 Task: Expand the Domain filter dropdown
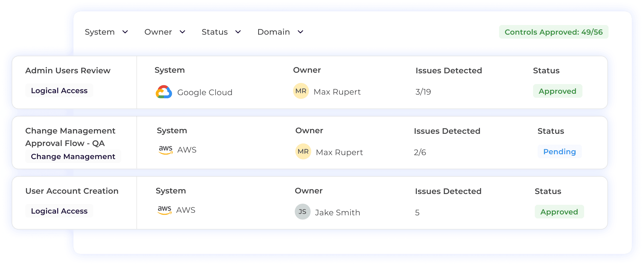coord(281,32)
